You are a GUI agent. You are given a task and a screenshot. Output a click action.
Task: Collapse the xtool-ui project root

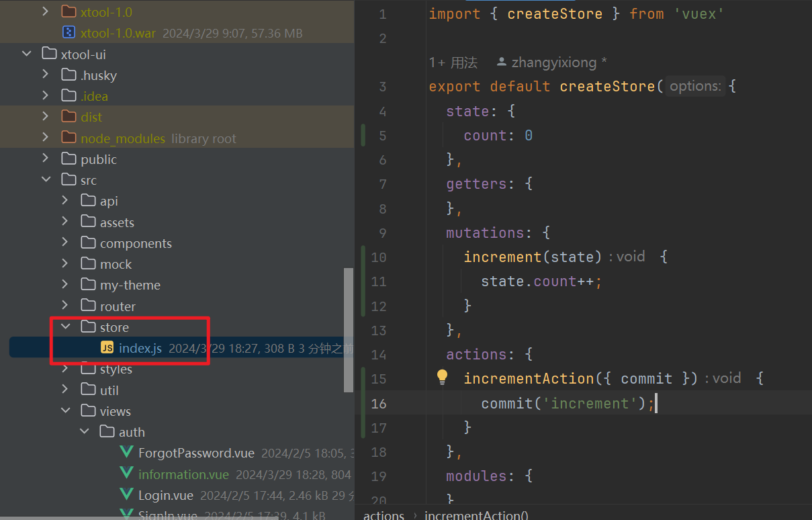(26, 54)
